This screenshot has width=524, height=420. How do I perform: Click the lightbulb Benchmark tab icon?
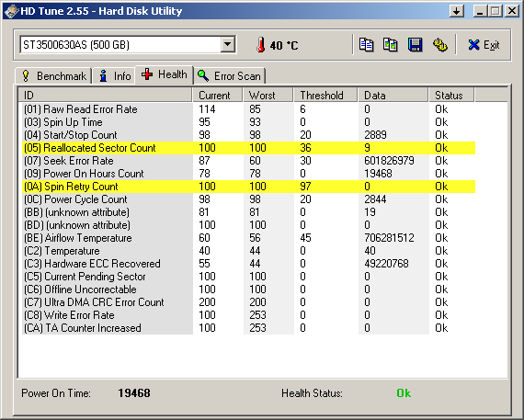click(x=26, y=76)
